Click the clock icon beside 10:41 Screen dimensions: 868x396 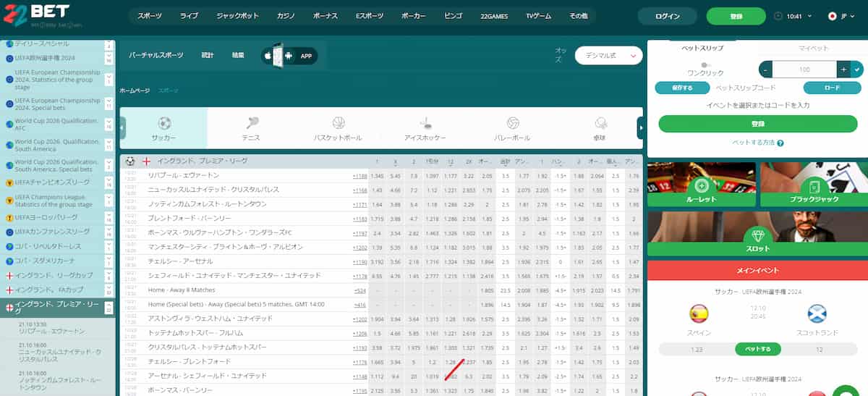[778, 16]
